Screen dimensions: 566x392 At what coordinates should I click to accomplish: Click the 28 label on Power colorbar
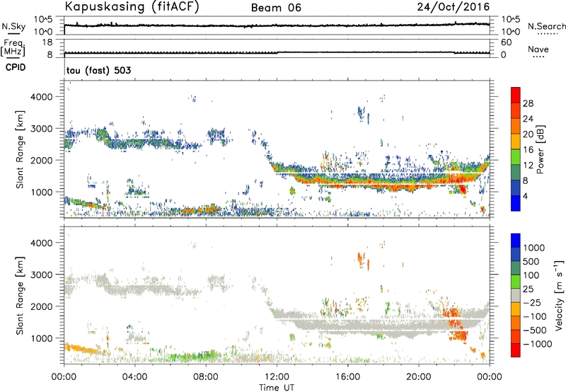(x=528, y=103)
